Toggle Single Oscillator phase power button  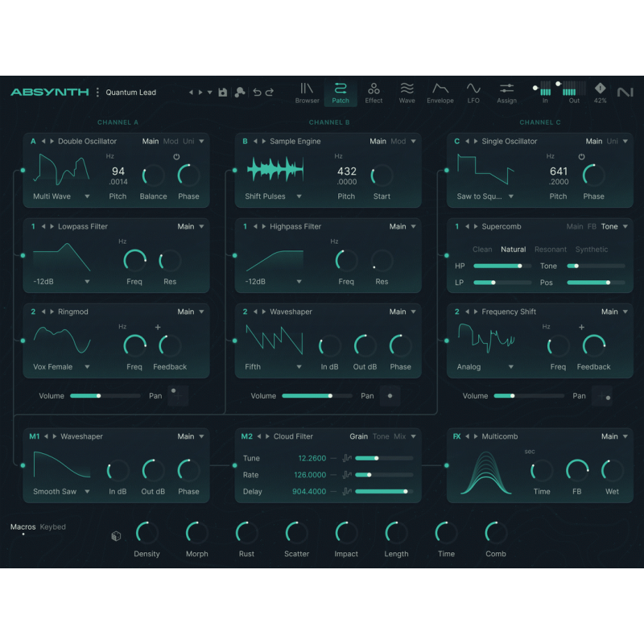click(x=581, y=156)
